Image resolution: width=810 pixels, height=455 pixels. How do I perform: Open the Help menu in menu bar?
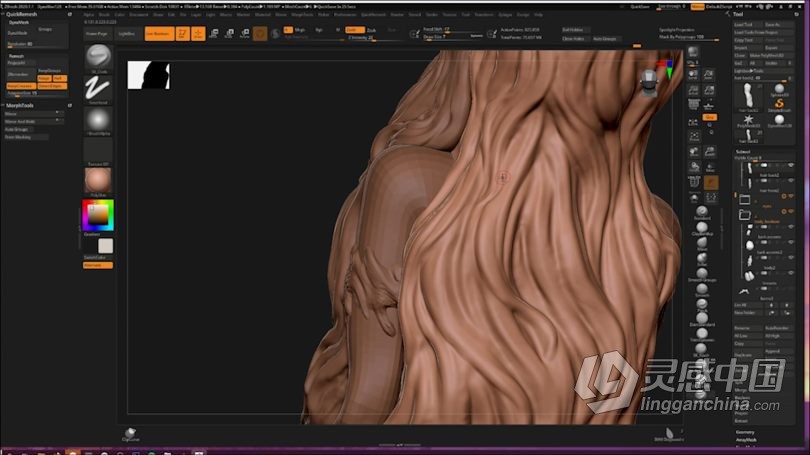538,15
